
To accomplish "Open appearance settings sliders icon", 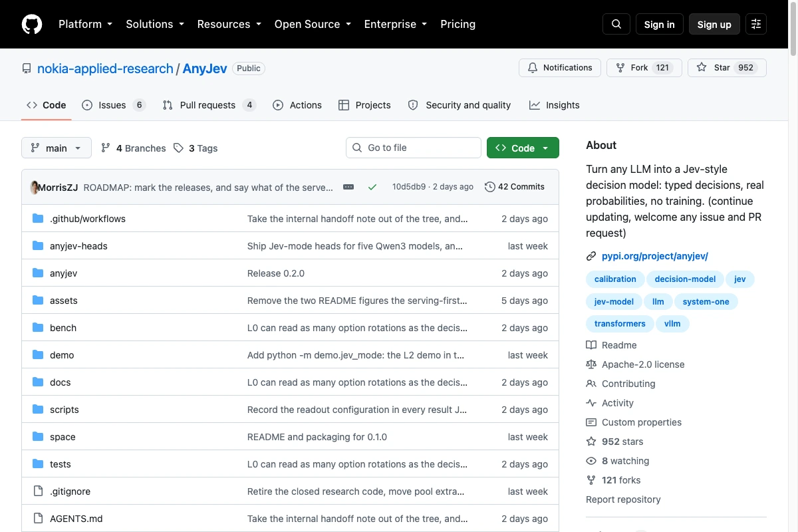I will click(756, 25).
